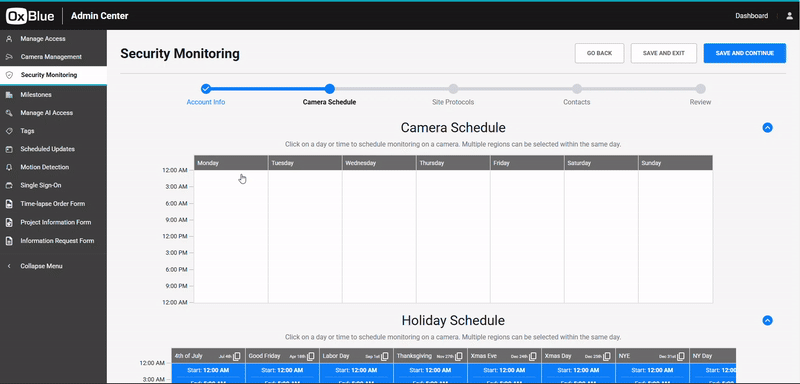Click the '12:00 PM' time label in Camera Schedule
The height and width of the screenshot is (384, 800).
tap(174, 237)
